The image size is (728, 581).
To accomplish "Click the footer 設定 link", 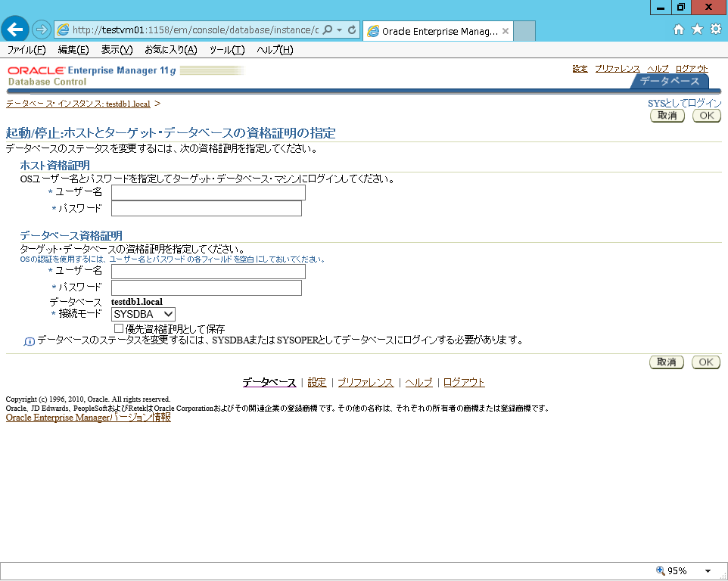I will point(317,382).
